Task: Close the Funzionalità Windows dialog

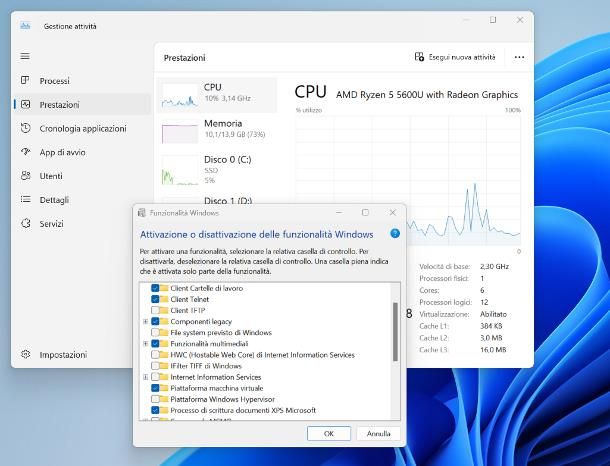Action: pos(393,212)
